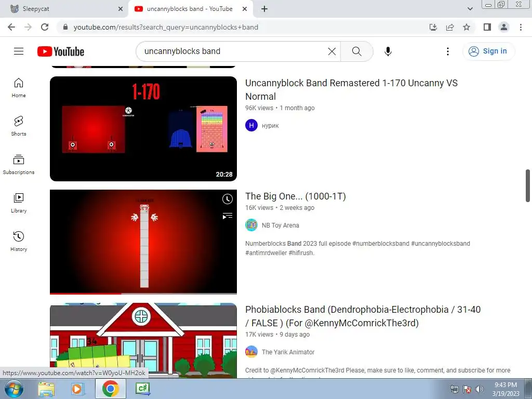Click the magnifier search button
Image resolution: width=532 pixels, height=399 pixels.
coord(356,51)
